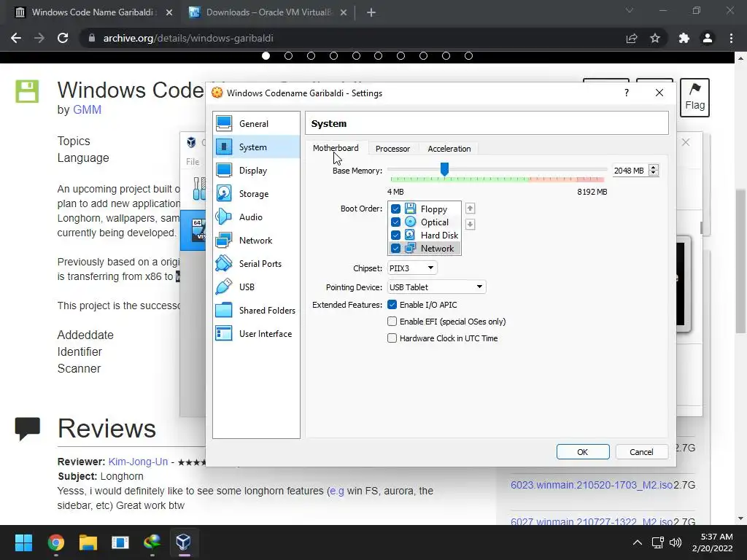
Task: Click the Base Memory spinner arrows
Action: pyautogui.click(x=654, y=171)
